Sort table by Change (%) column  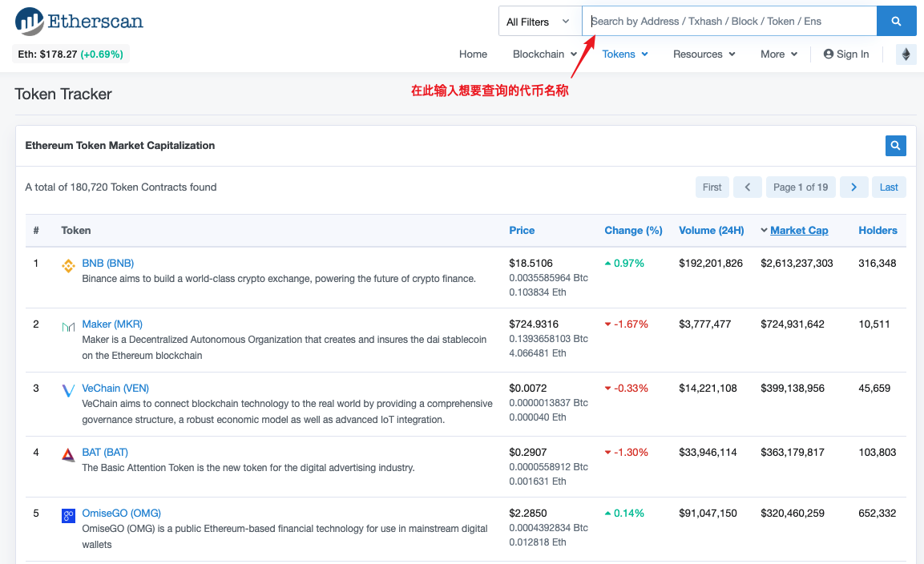click(x=633, y=231)
